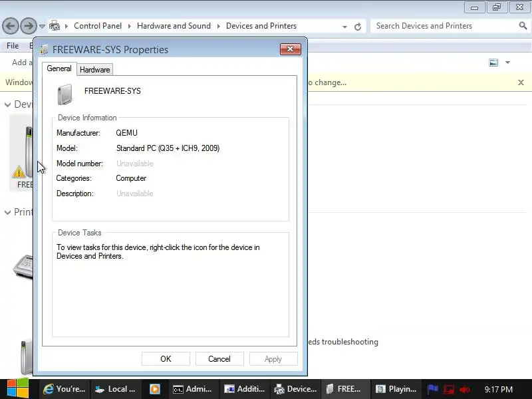Click the search magnifier icon
This screenshot has width=532, height=399.
(x=523, y=25)
